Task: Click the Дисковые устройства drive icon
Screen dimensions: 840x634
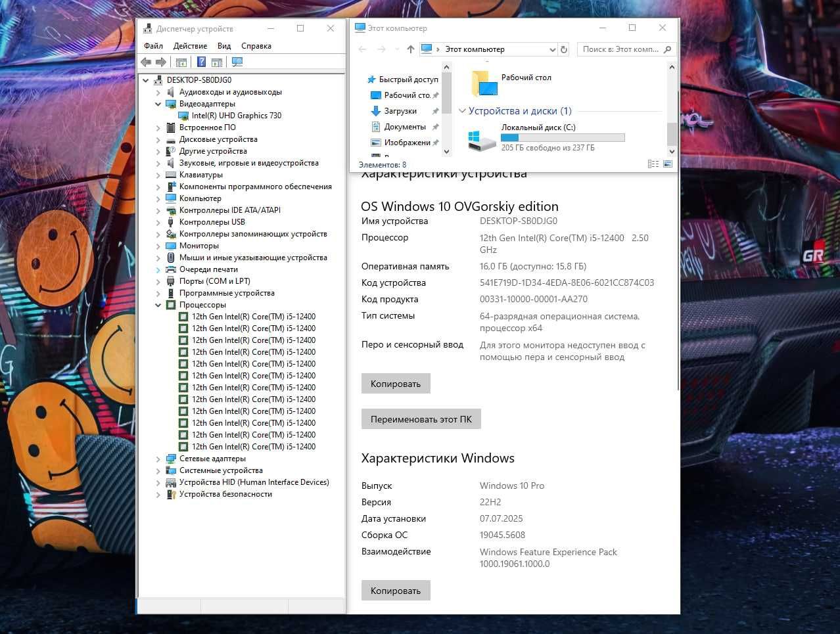Action: pyautogui.click(x=171, y=139)
